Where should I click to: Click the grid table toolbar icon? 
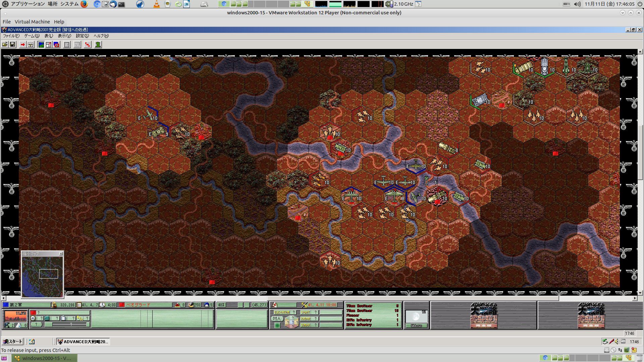(67, 45)
